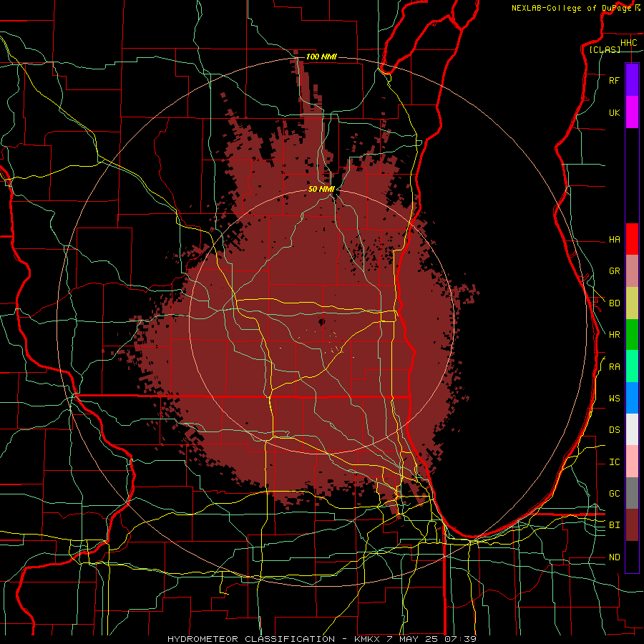This screenshot has width=644, height=644.
Task: Click the UK legend label
Action: coord(614,113)
